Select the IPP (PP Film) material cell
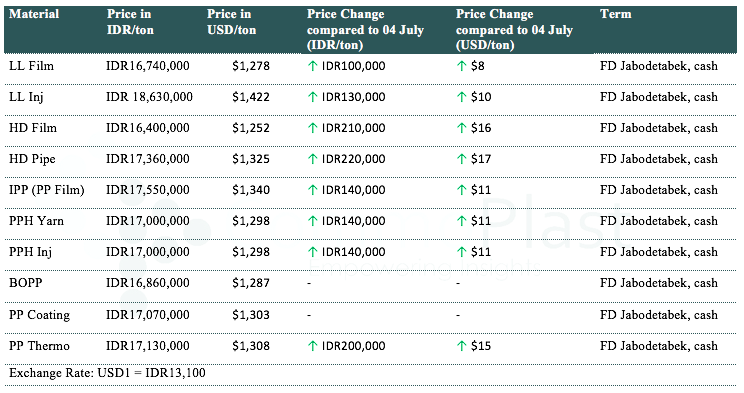 point(46,190)
